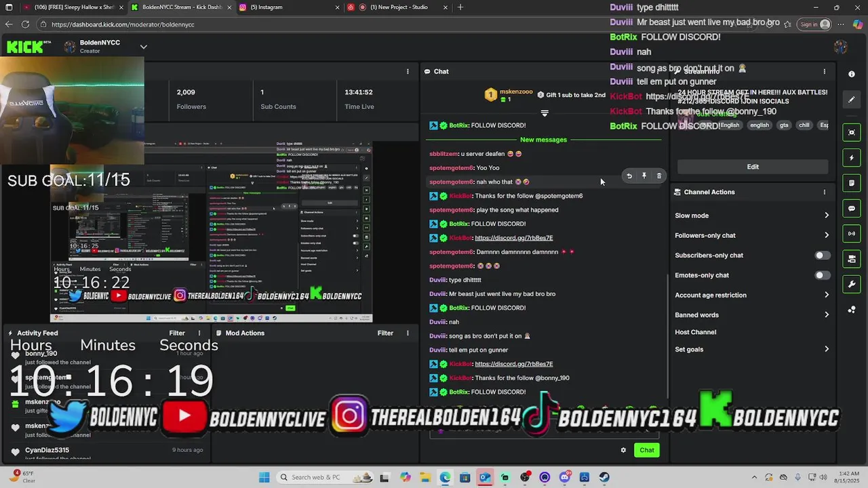Open Microsoft Edge from taskbar
The width and height of the screenshot is (868, 488).
445,477
